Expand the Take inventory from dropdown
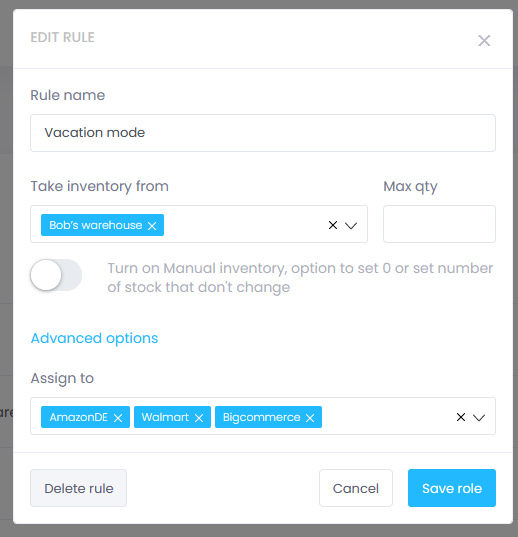 pos(351,225)
